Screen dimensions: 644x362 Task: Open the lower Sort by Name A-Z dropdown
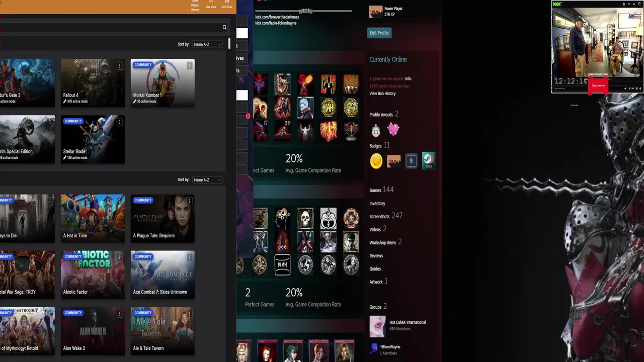tap(207, 179)
